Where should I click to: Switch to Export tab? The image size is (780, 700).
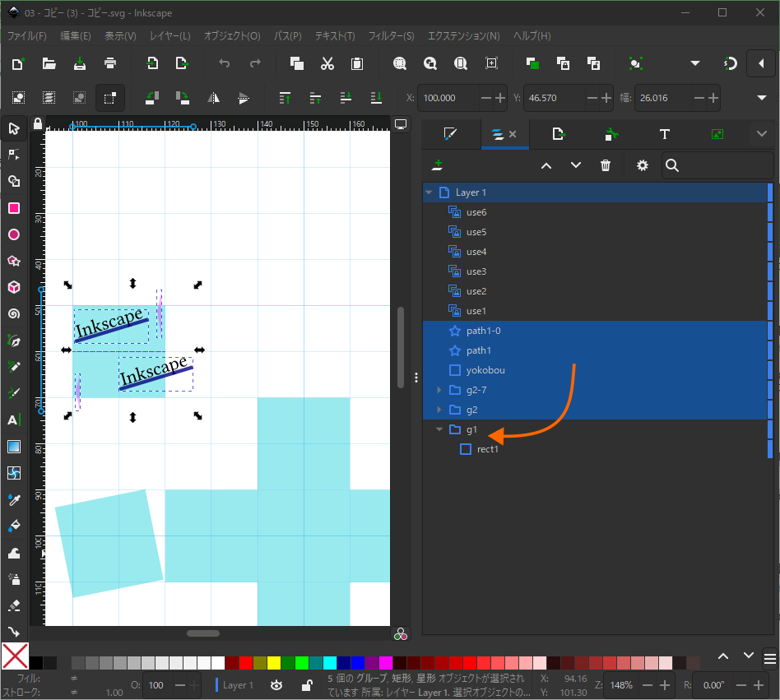(559, 134)
